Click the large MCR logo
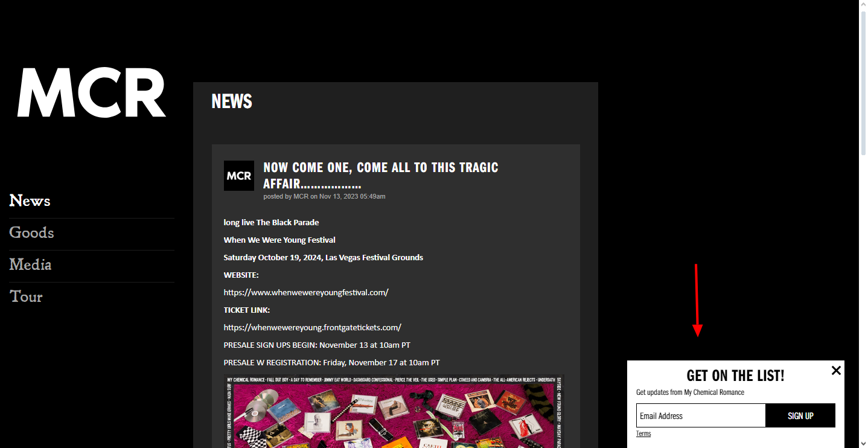The width and height of the screenshot is (868, 448). (x=92, y=92)
